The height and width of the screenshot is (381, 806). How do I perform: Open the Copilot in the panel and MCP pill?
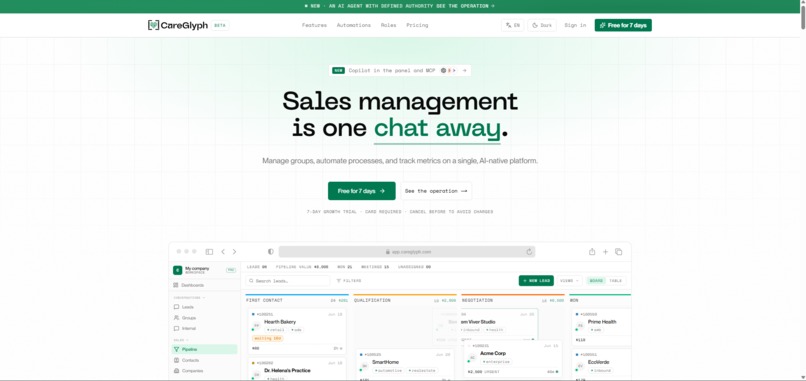[x=400, y=70]
